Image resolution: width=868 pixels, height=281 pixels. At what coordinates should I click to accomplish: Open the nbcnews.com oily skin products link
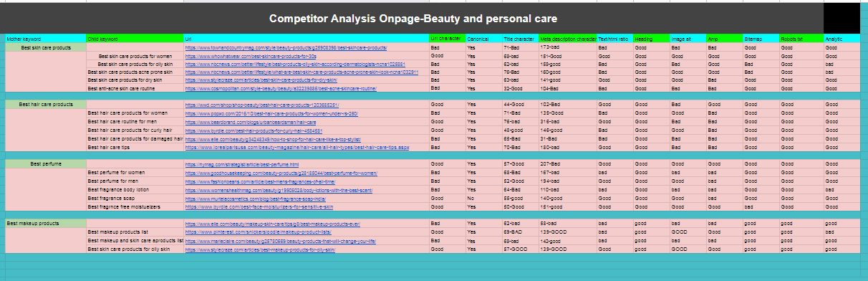coord(295,65)
